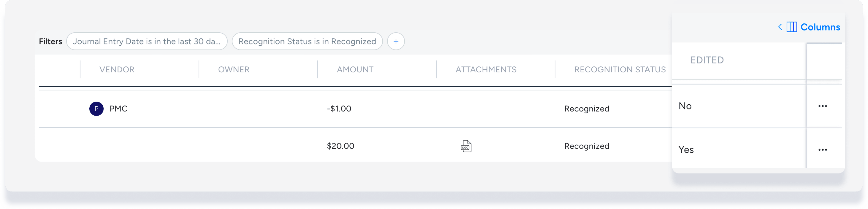Image resolution: width=868 pixels, height=209 pixels.
Task: Sort by the Amount column header
Action: [x=355, y=69]
